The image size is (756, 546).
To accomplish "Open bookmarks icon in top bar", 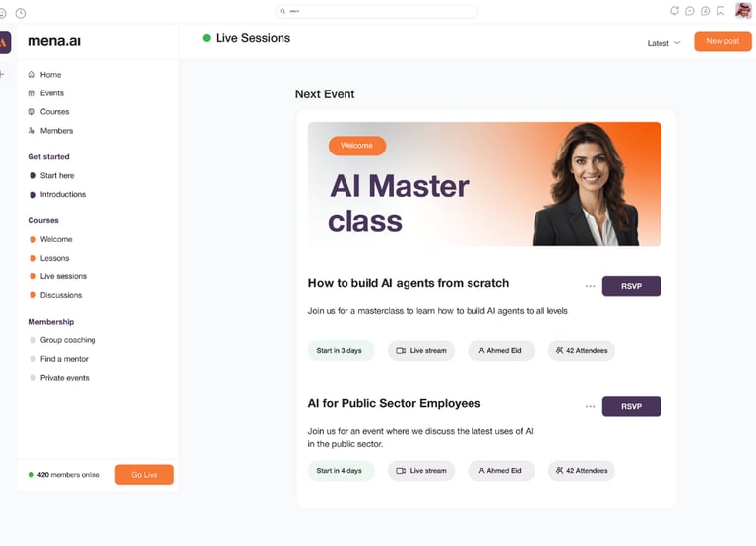I will [721, 11].
